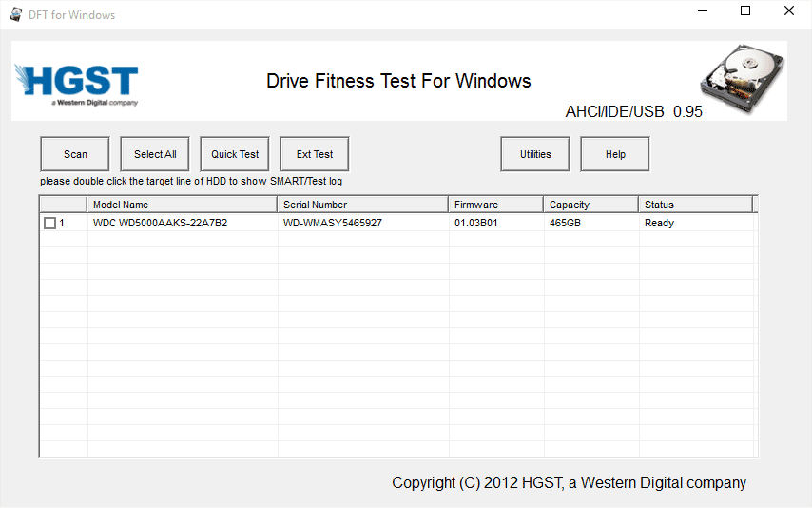Screen dimensions: 812x508
Task: Click the Firmware column header
Action: (x=495, y=205)
